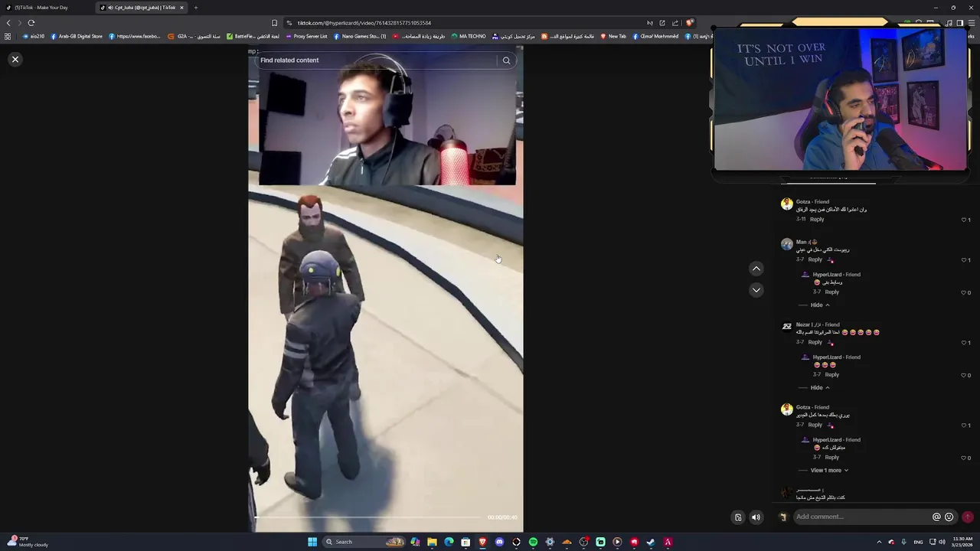Reply to Man's comment

(x=815, y=259)
